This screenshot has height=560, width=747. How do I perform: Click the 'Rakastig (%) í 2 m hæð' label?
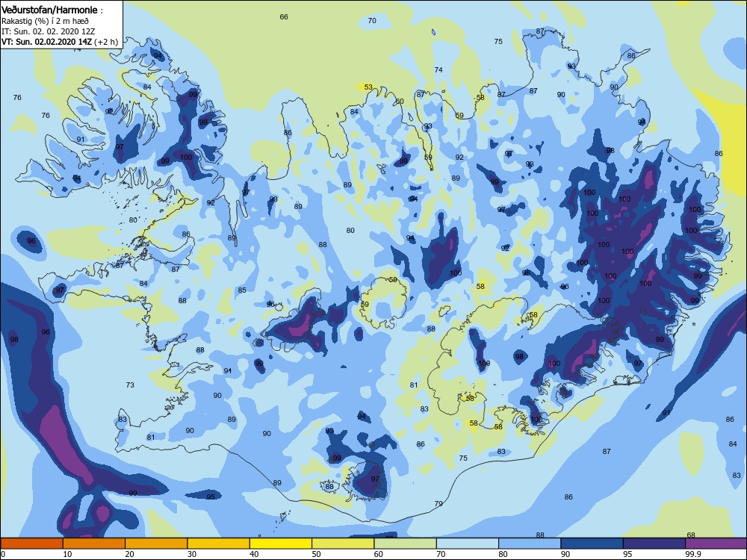point(45,21)
